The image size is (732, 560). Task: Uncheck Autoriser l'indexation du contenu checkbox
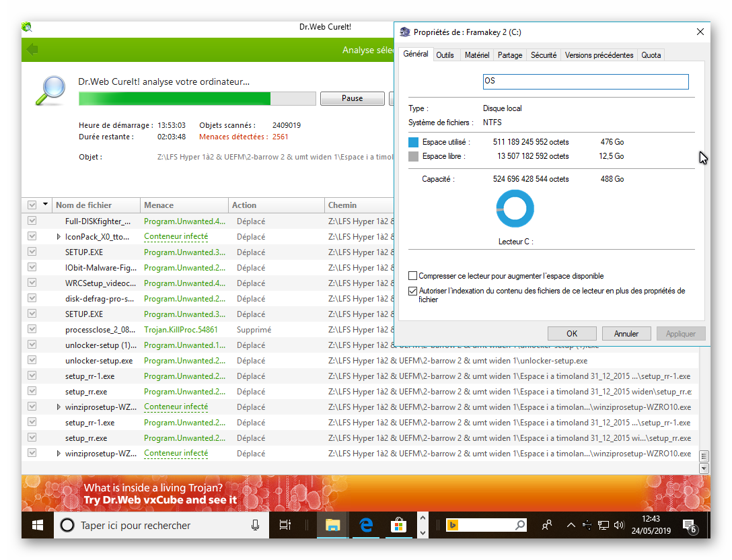click(x=412, y=291)
